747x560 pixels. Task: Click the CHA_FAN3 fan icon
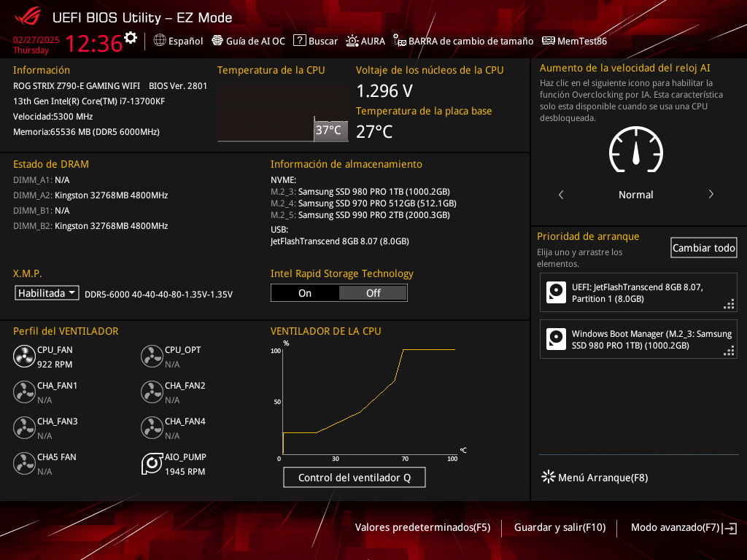[24, 427]
